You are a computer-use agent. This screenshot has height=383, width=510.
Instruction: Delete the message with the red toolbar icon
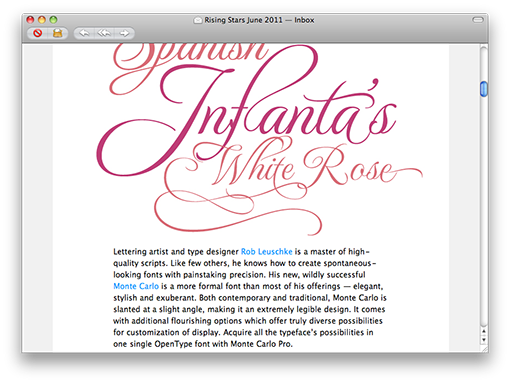38,33
